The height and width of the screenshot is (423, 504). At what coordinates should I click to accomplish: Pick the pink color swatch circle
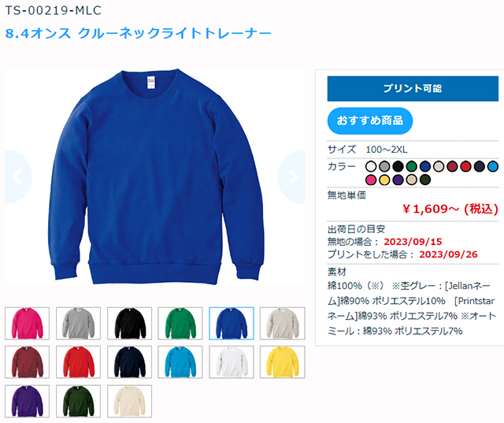(x=371, y=180)
